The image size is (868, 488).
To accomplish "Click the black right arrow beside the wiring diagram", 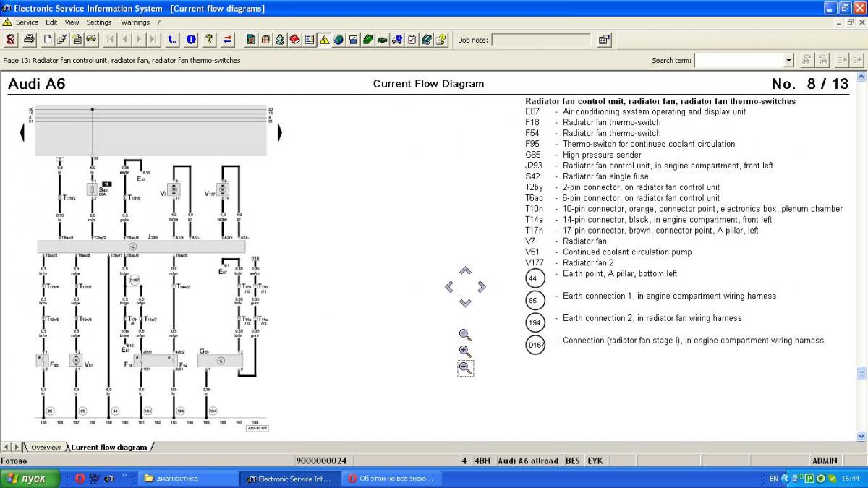I will tap(280, 132).
